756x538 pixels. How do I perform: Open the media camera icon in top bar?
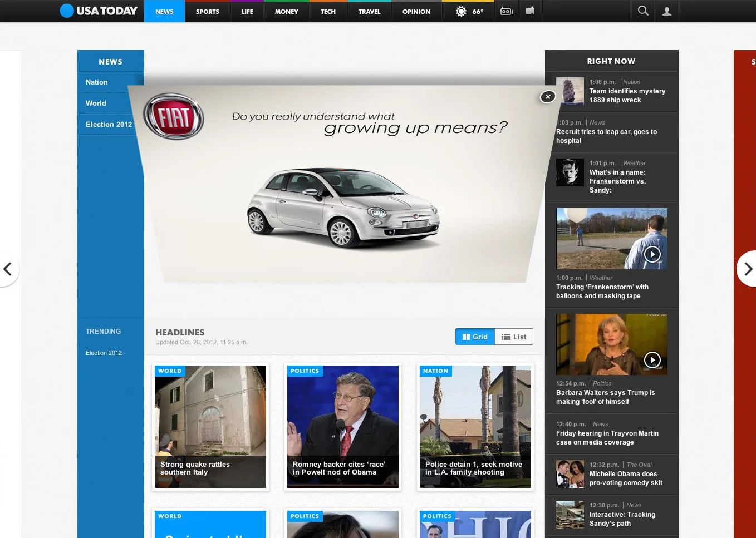[x=507, y=11]
